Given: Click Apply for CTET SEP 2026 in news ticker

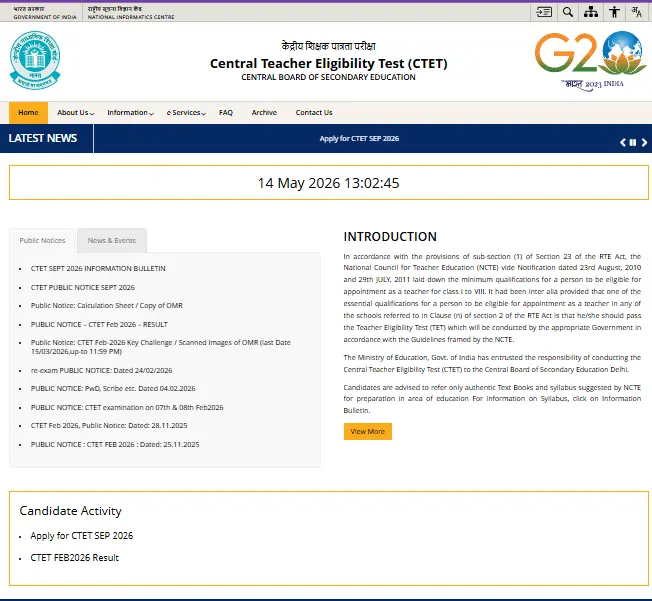Looking at the screenshot, I should coord(359,139).
